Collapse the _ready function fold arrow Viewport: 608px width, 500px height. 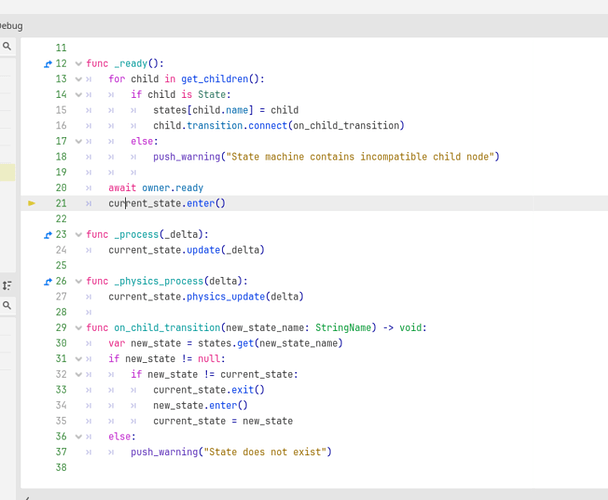pyautogui.click(x=78, y=63)
